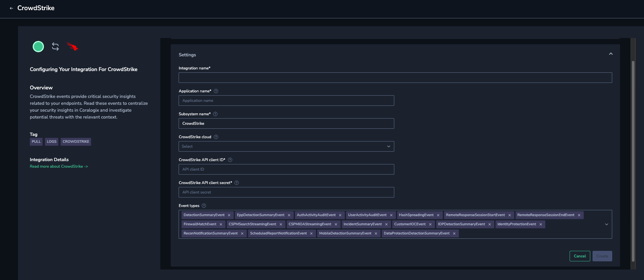Go back using the arrow beside CrowdStrike
The width and height of the screenshot is (644, 280).
pyautogui.click(x=11, y=8)
